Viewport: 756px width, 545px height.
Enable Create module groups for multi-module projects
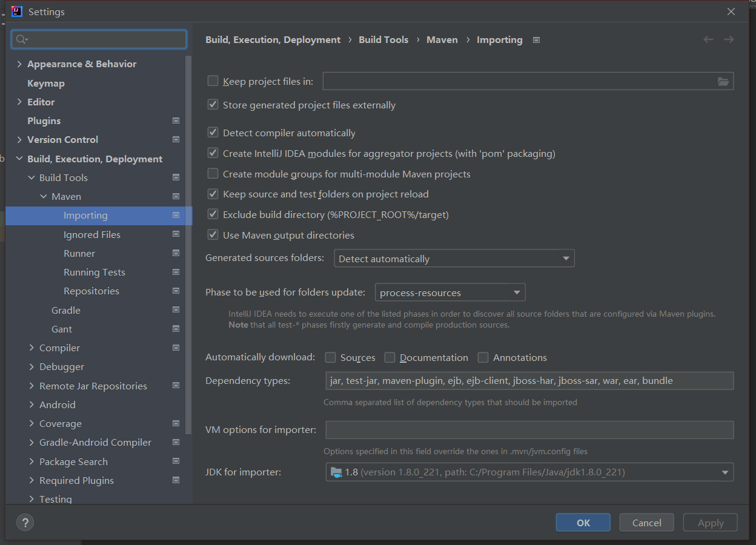[x=213, y=173]
